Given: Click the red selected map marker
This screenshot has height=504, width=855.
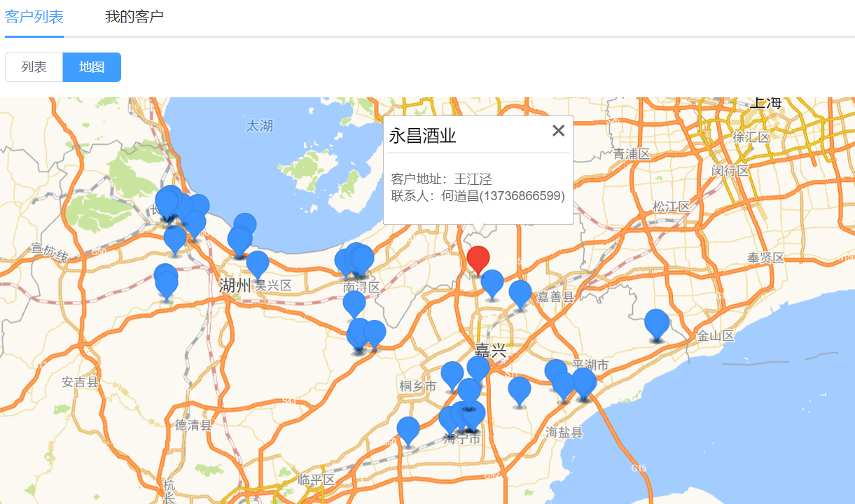Looking at the screenshot, I should click(478, 259).
